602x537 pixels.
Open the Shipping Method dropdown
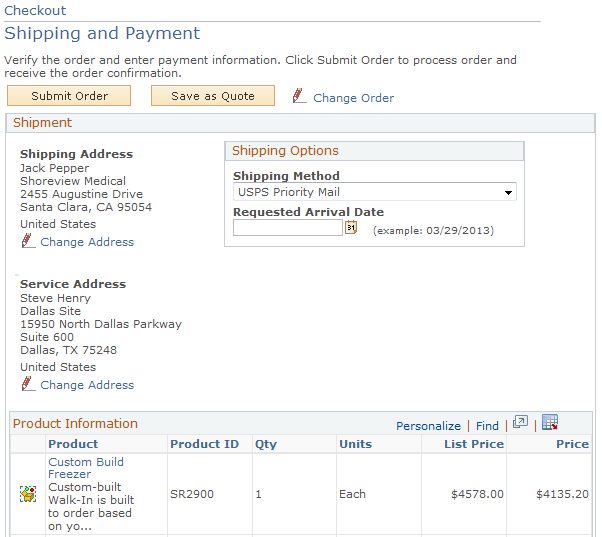374,192
